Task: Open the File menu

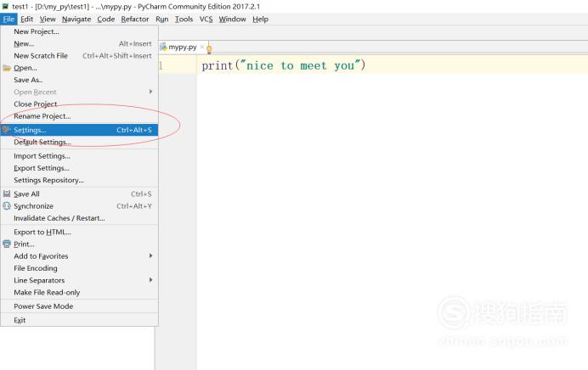Action: click(x=8, y=20)
